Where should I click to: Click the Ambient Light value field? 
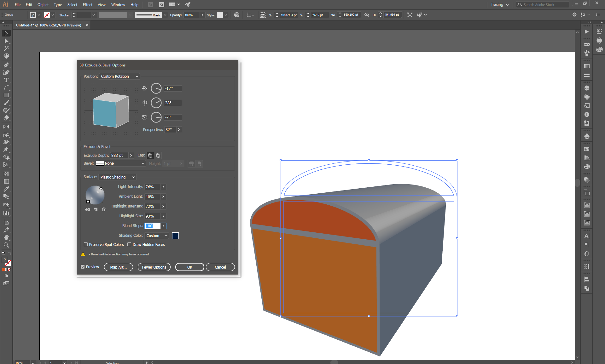point(152,197)
